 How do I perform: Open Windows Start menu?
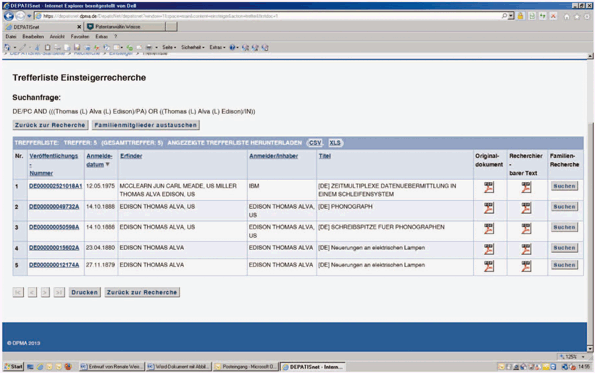coord(14,367)
